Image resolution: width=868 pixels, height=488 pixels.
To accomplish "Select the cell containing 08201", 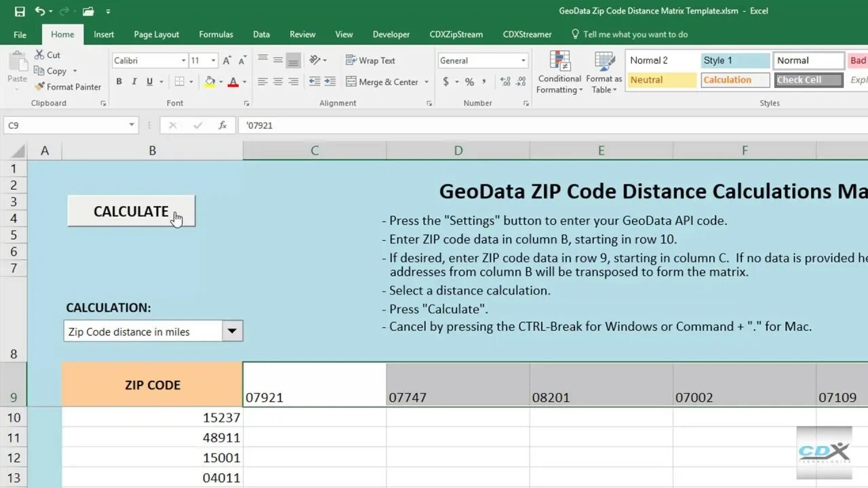I will [x=601, y=385].
